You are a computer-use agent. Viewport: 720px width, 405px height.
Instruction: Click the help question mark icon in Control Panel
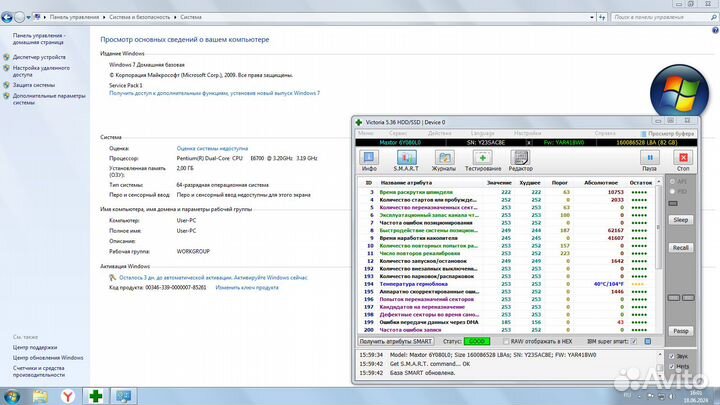(715, 30)
